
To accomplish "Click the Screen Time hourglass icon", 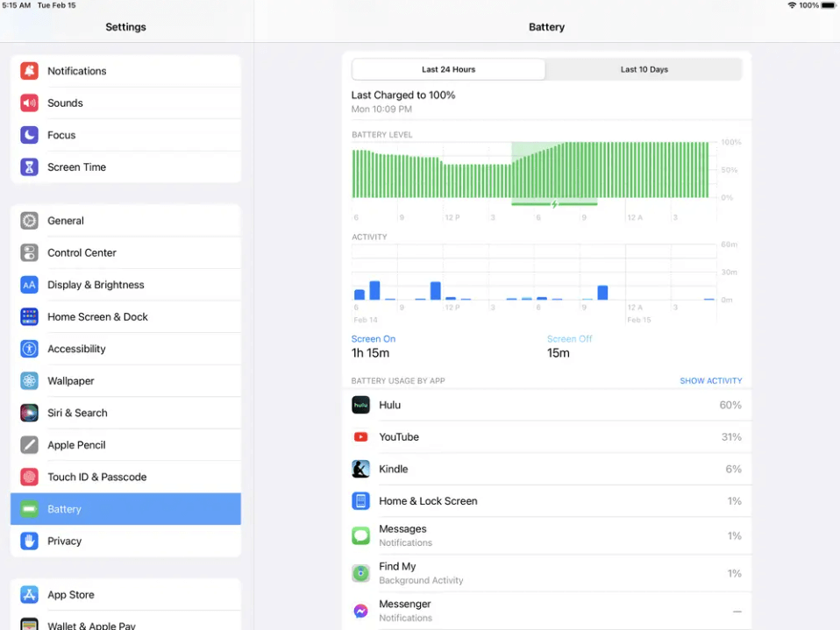I will (29, 166).
